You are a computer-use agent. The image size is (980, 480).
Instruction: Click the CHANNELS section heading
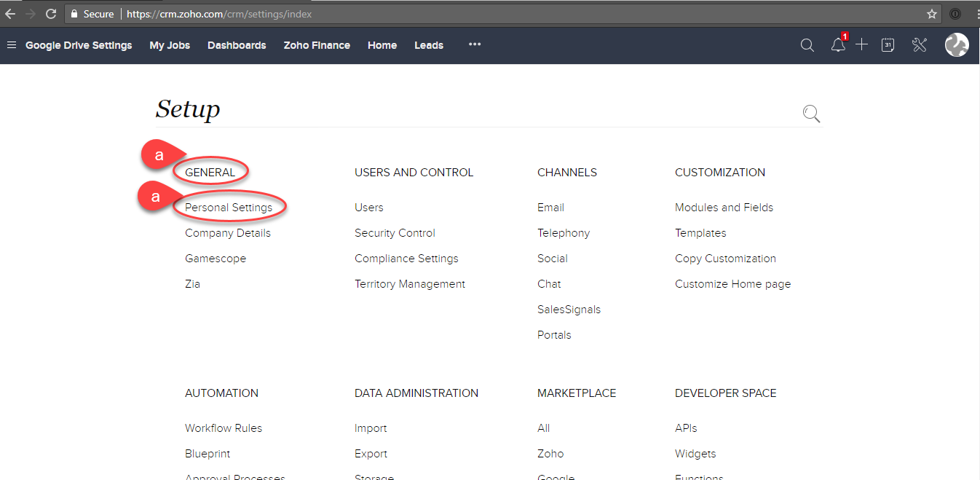tap(567, 173)
